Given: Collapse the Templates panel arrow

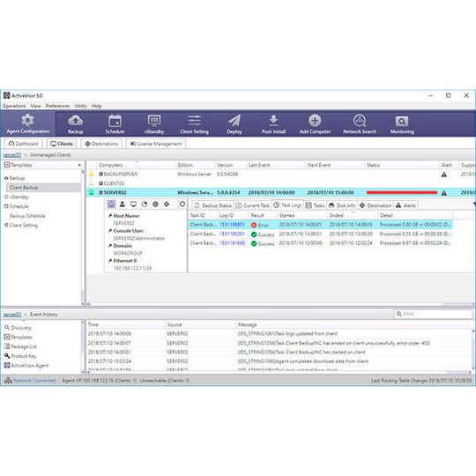Looking at the screenshot, I should point(79,165).
